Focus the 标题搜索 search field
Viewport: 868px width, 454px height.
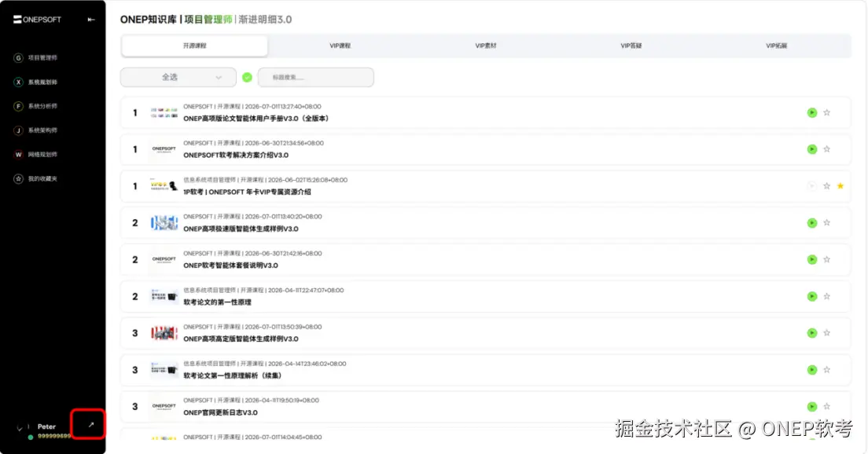315,78
